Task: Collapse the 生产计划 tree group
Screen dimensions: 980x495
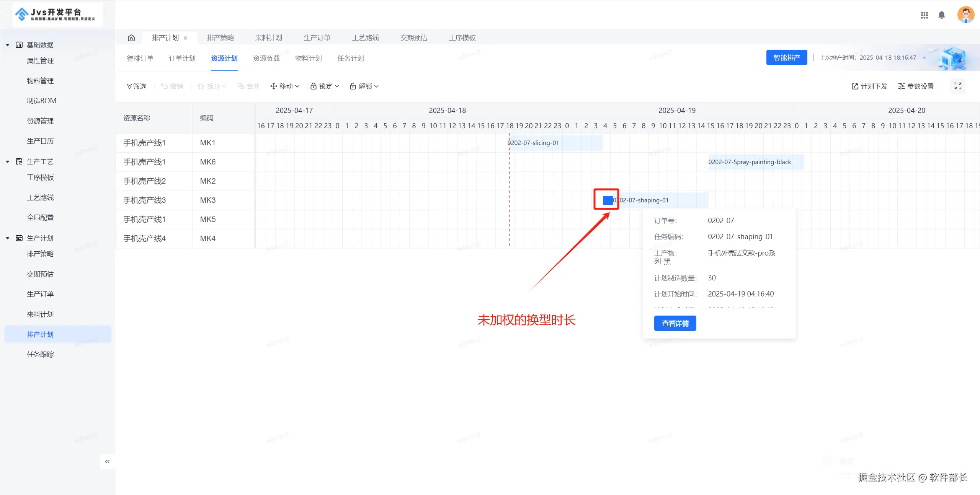Action: (8, 238)
